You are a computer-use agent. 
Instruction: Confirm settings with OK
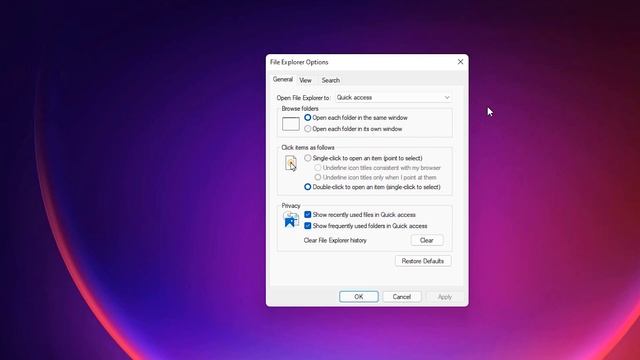[359, 297]
